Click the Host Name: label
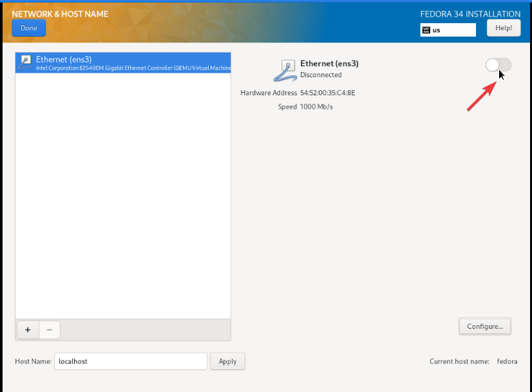This screenshot has width=532, height=392. point(33,362)
